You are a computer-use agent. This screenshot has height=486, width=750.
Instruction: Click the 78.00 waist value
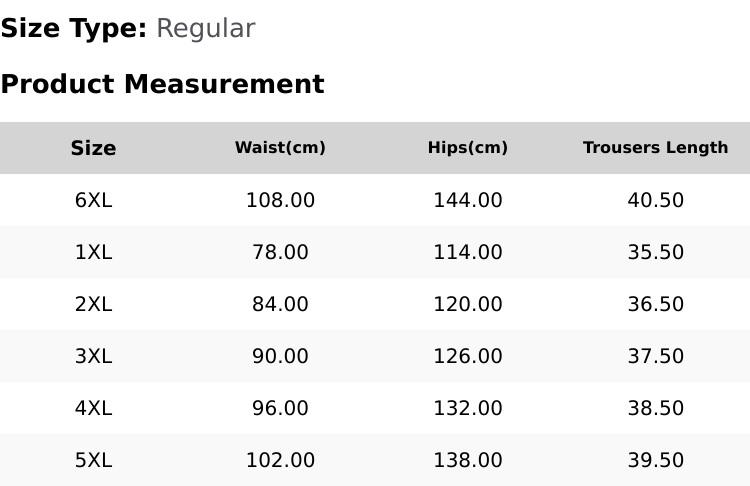click(x=280, y=252)
